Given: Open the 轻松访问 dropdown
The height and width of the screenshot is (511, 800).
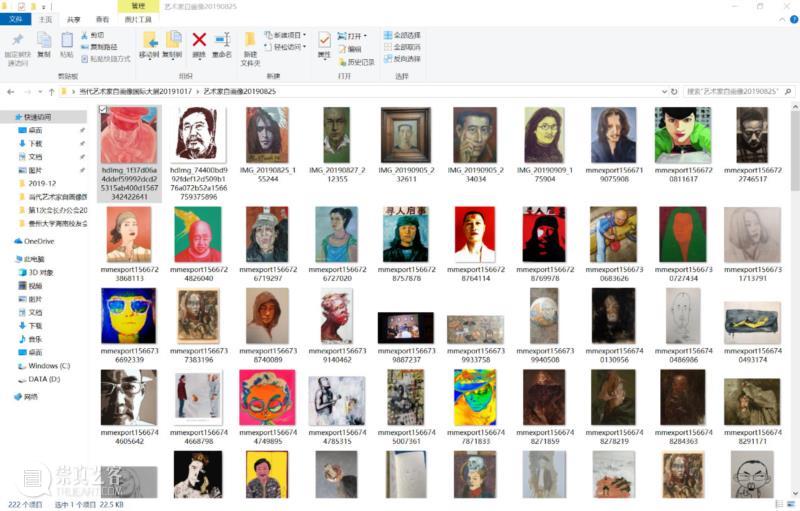Looking at the screenshot, I should coord(285,47).
